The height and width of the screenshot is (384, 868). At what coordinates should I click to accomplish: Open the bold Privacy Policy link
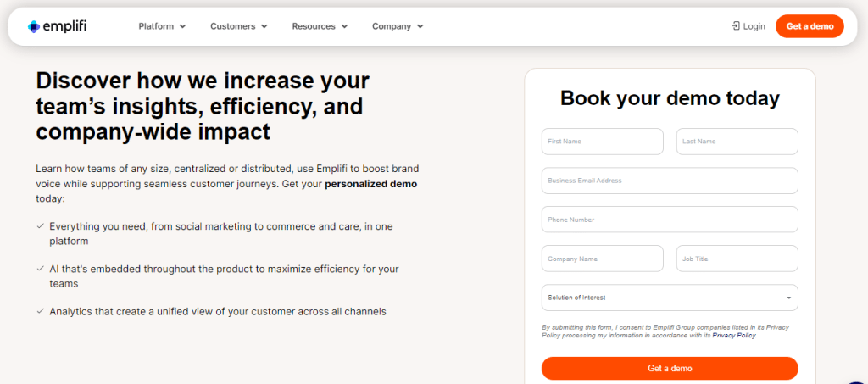click(x=734, y=336)
